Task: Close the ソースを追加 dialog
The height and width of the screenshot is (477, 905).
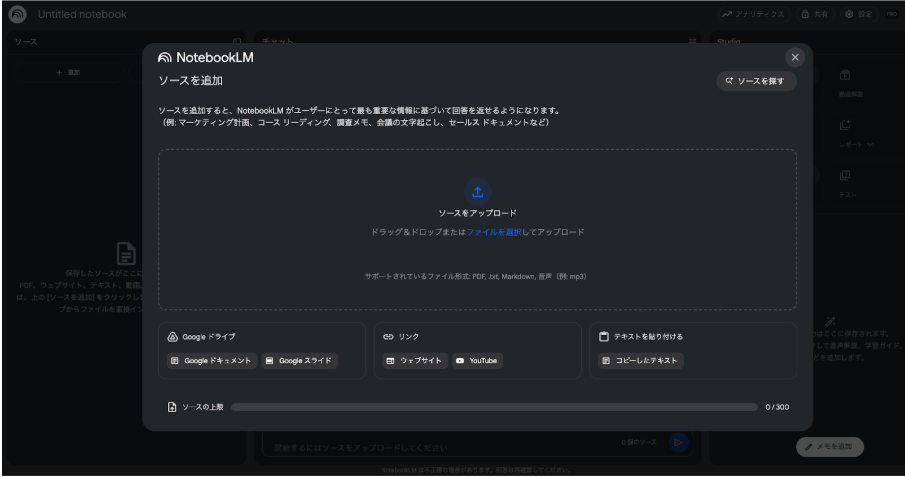Action: coord(795,58)
